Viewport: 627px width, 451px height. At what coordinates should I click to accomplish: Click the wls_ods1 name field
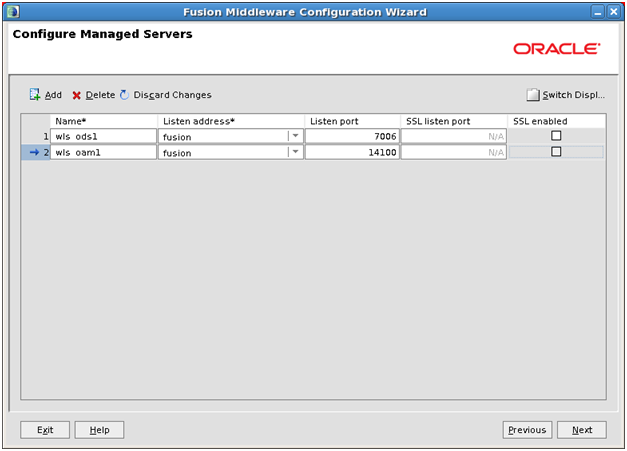tap(103, 136)
